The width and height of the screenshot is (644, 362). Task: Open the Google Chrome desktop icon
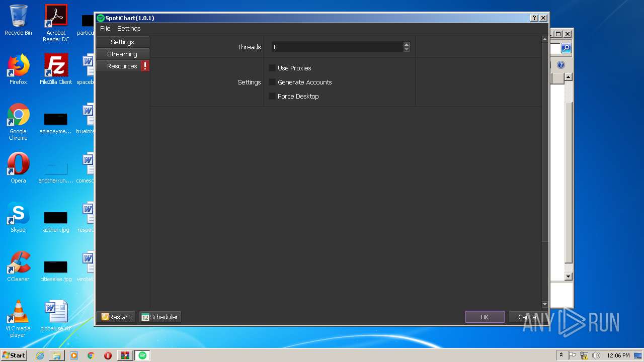pyautogui.click(x=18, y=122)
